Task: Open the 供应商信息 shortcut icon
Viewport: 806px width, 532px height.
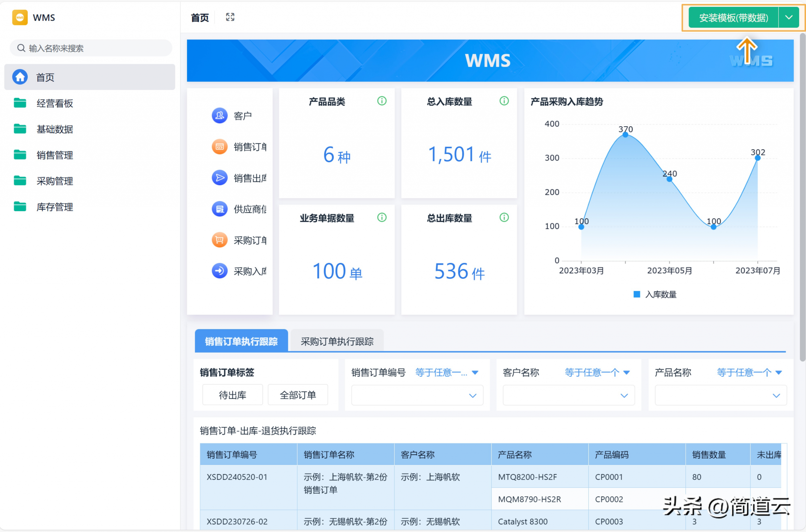Action: (219, 209)
